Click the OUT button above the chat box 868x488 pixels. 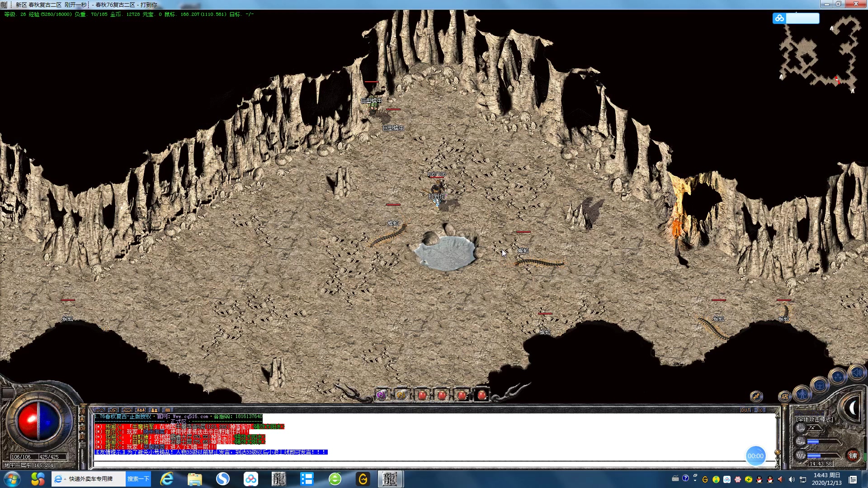(745, 410)
